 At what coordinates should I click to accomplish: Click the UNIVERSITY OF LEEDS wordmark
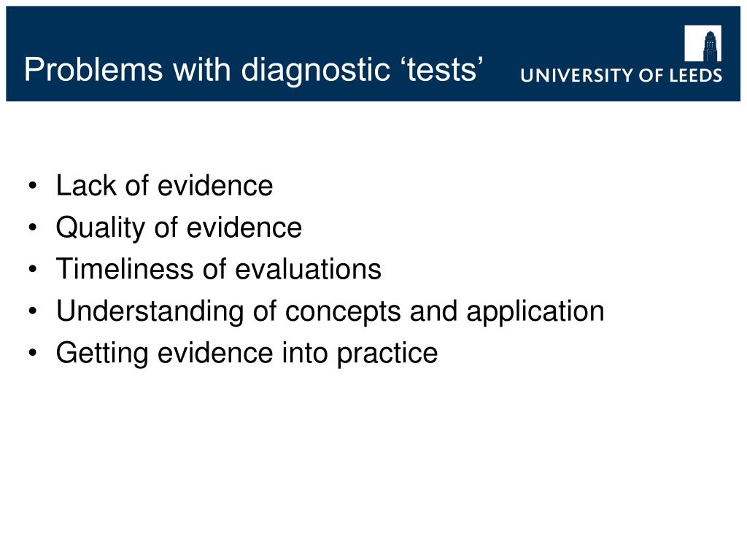coord(622,75)
